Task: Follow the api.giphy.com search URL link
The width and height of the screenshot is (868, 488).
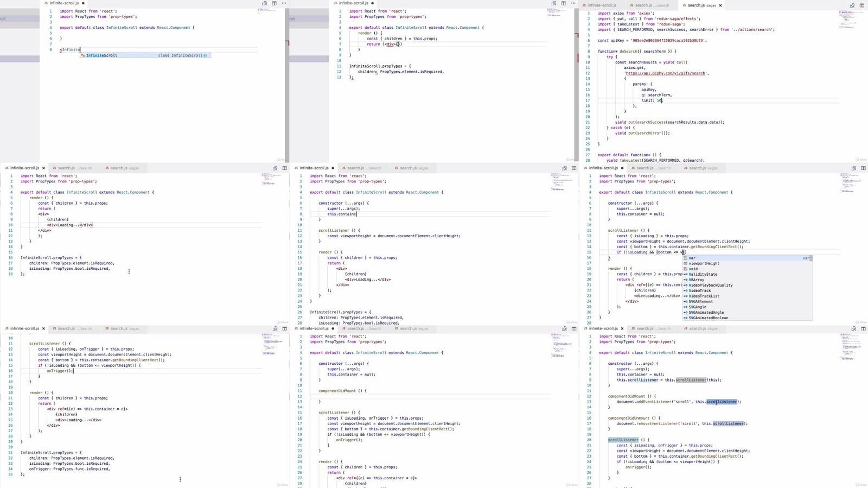Action: pyautogui.click(x=666, y=73)
